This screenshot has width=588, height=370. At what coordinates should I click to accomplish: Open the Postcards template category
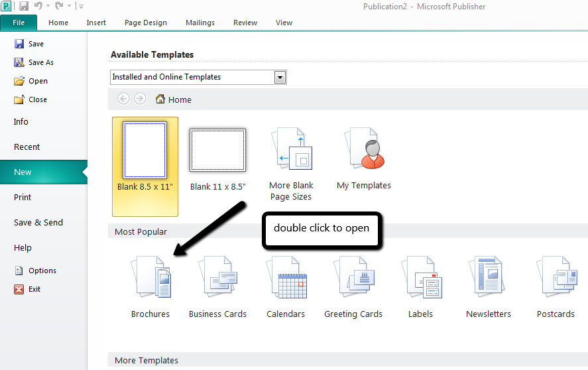tap(556, 287)
